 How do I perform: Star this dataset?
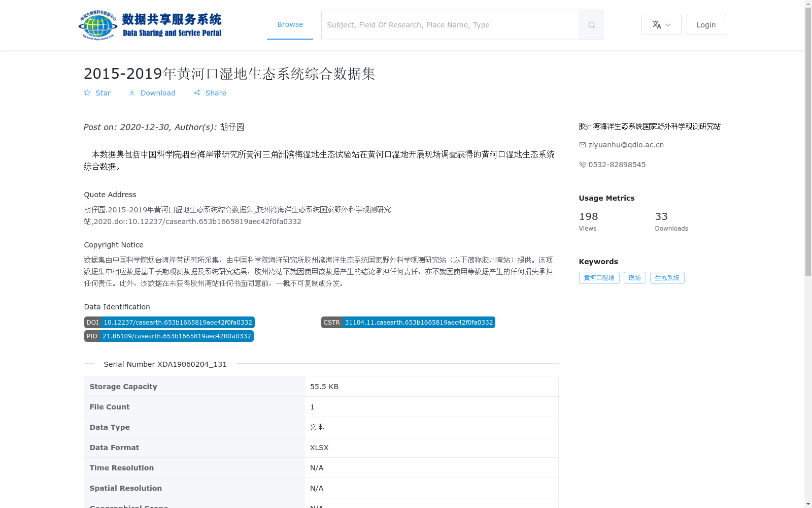coord(97,93)
